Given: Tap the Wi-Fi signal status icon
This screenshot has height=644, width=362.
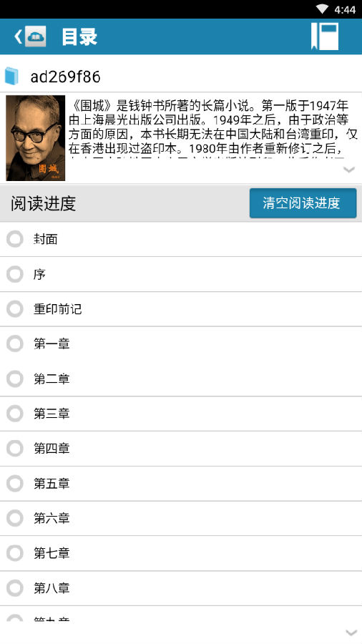Looking at the screenshot, I should point(322,9).
